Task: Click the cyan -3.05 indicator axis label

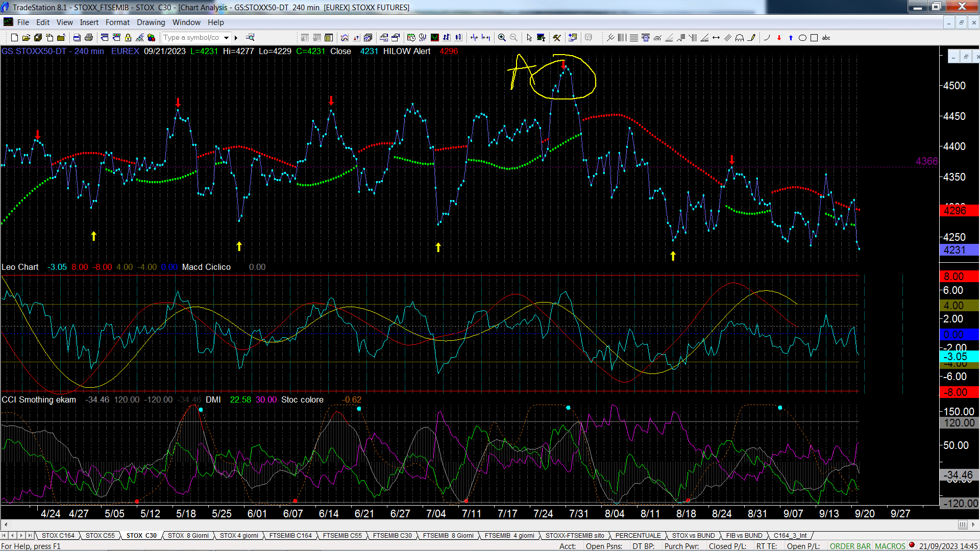Action: click(x=959, y=357)
